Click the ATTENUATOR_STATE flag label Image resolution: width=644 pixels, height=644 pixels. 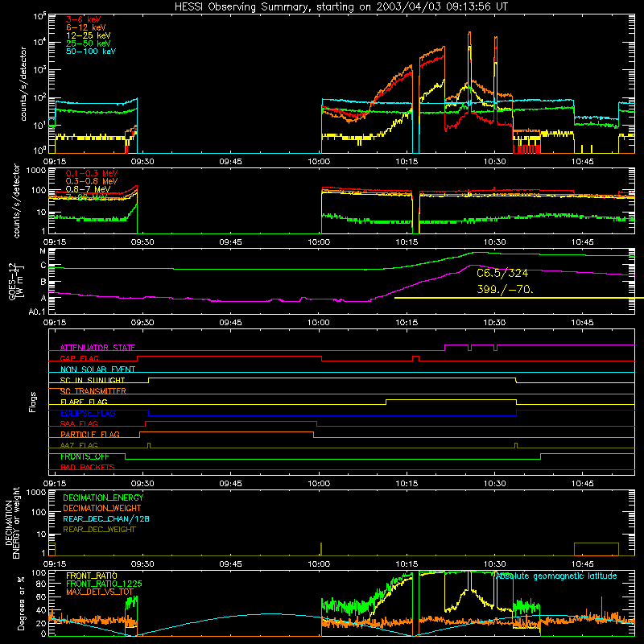[x=97, y=348]
